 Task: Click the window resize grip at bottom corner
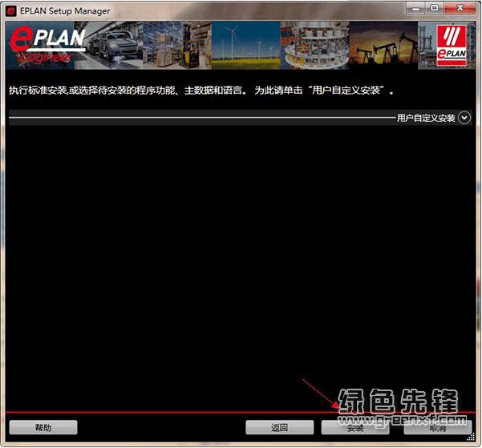tap(471, 438)
